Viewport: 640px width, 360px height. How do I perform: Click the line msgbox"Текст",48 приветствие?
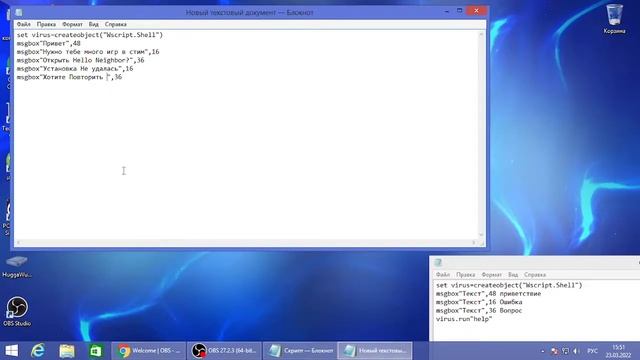coord(488,293)
